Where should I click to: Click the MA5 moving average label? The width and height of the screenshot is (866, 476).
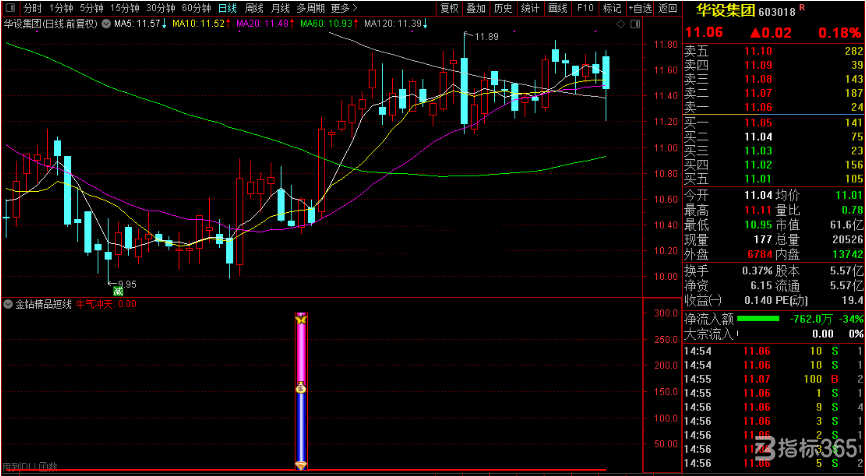tap(141, 24)
